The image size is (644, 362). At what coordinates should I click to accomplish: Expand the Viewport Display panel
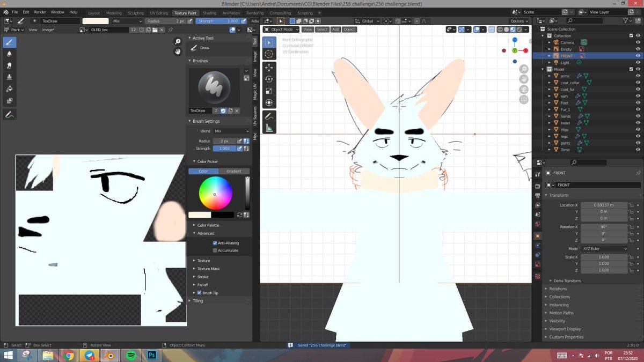click(565, 329)
